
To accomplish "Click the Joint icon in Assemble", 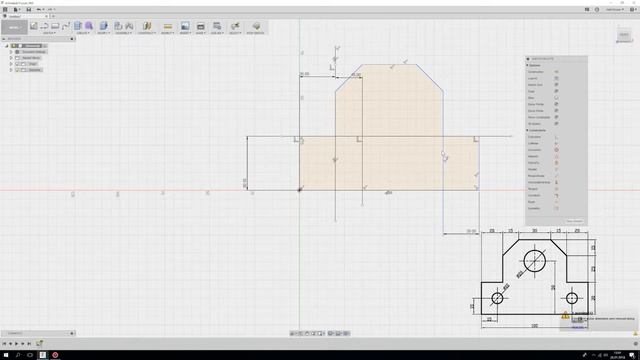I will [x=129, y=26].
